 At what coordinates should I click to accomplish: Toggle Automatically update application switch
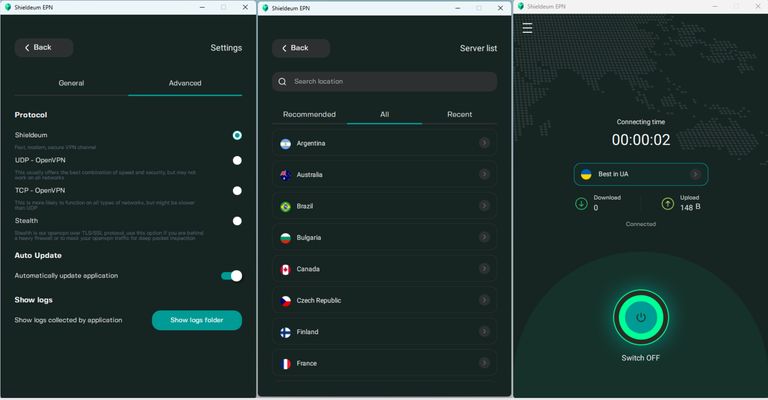pyautogui.click(x=232, y=276)
